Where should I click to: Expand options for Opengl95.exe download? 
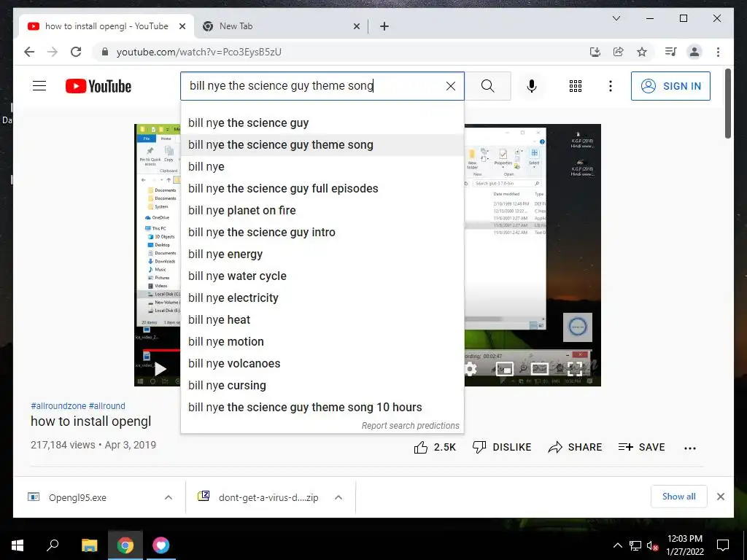pos(169,497)
